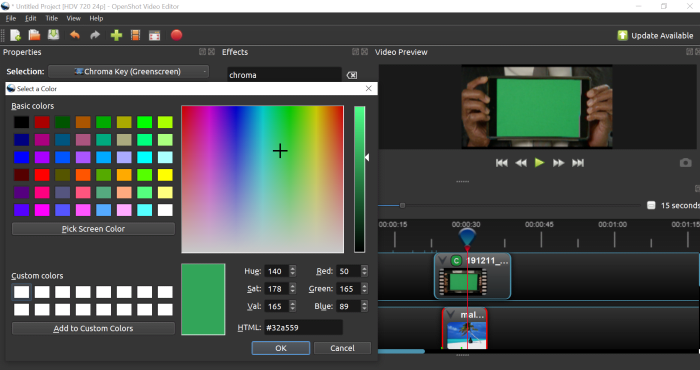The width and height of the screenshot is (700, 370).
Task: Click the zoom out icon beside 15 seconds
Action: 651,205
